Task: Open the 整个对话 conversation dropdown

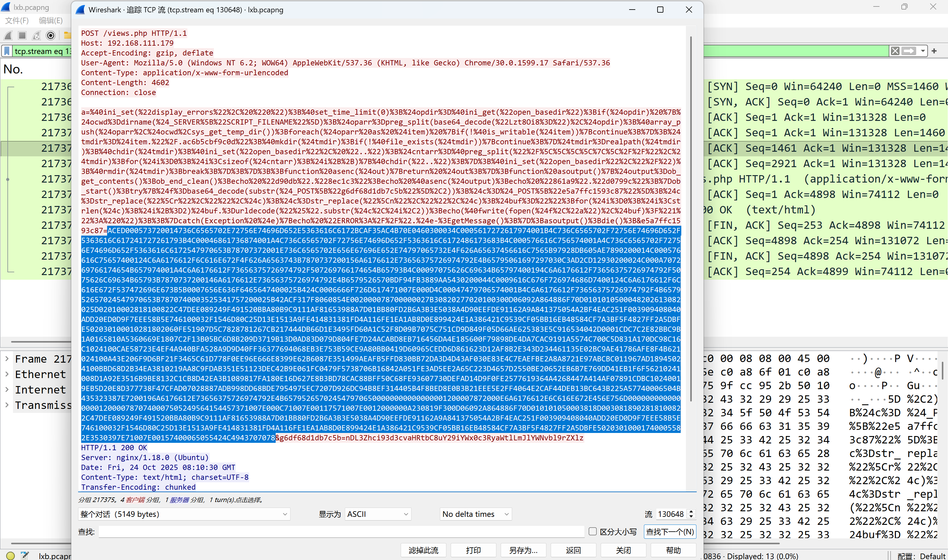Action: pyautogui.click(x=184, y=514)
